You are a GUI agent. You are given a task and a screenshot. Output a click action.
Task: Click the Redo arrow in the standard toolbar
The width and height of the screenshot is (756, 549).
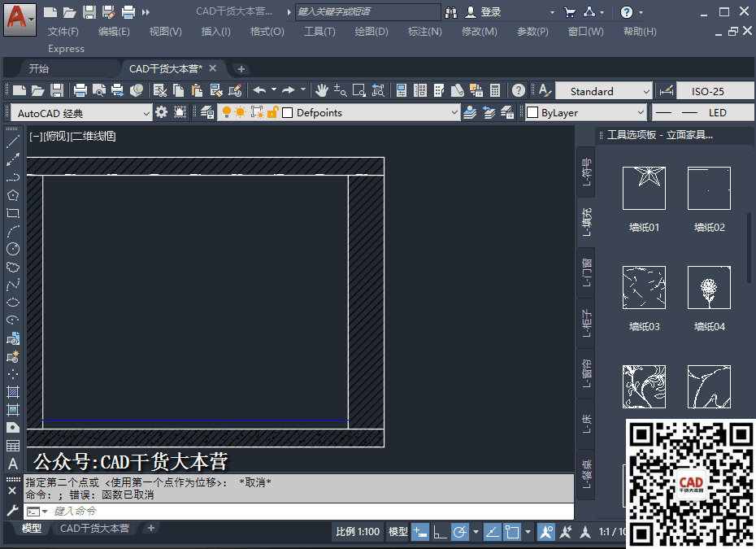coord(289,90)
